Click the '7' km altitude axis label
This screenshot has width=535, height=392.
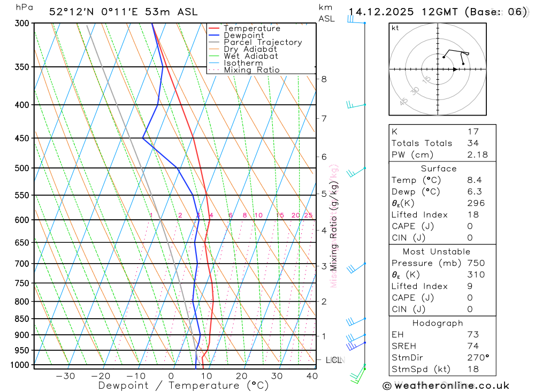[x=324, y=118]
